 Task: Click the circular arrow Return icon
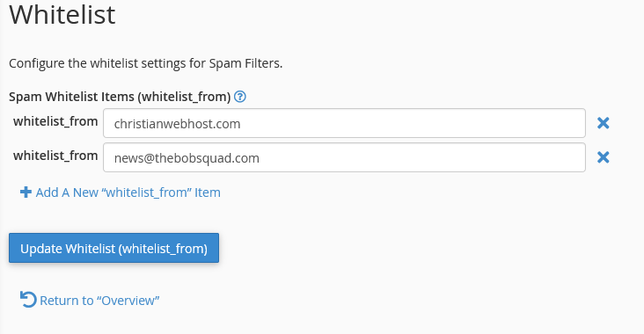(x=28, y=300)
